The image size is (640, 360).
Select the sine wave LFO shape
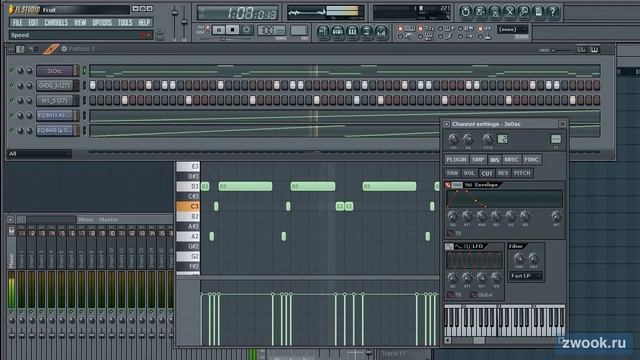tap(459, 247)
